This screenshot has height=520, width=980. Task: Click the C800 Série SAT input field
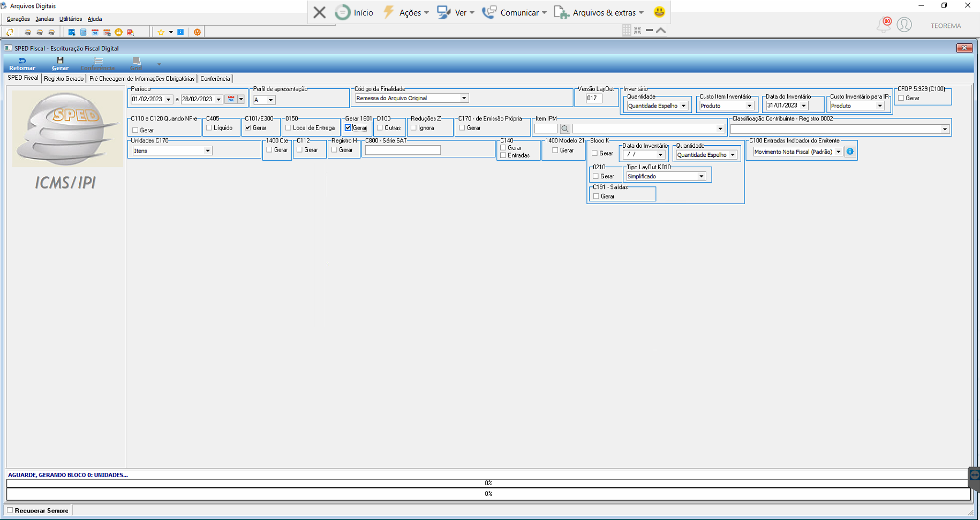[403, 150]
